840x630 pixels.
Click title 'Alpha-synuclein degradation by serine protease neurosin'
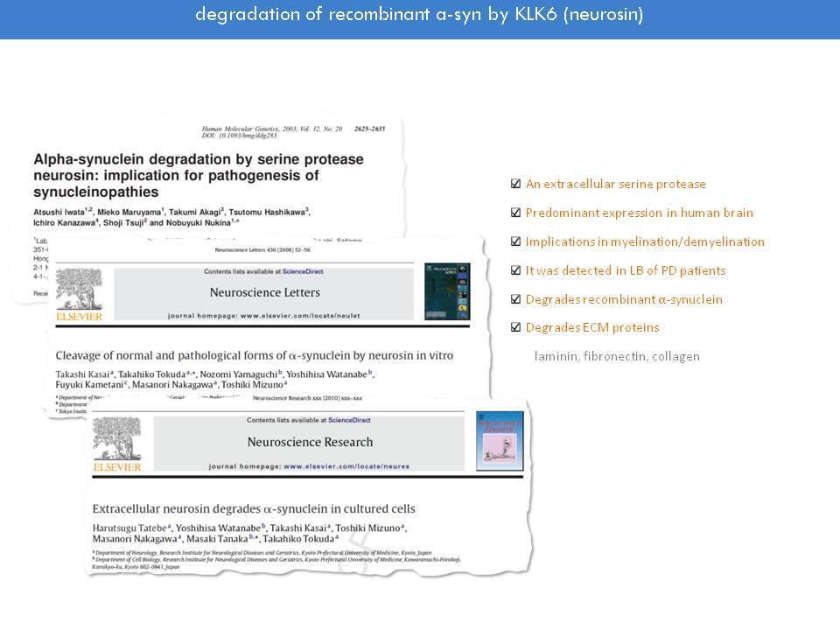click(x=199, y=175)
